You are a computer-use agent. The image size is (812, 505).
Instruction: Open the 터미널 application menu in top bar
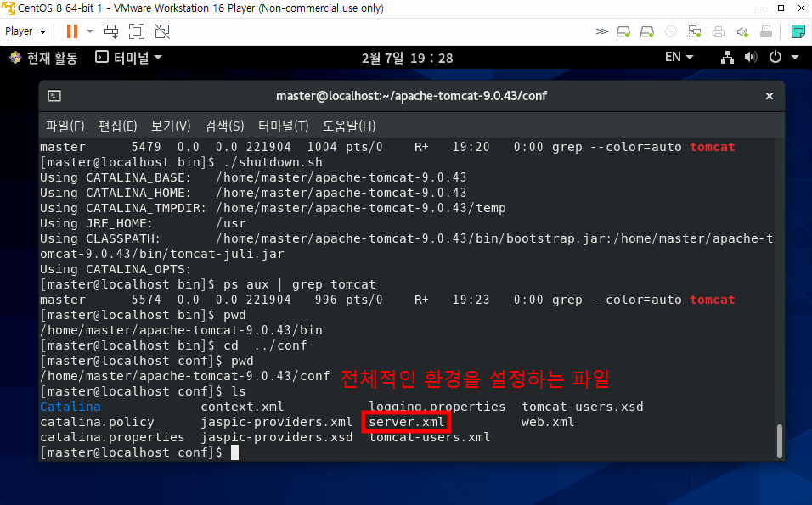pyautogui.click(x=128, y=58)
